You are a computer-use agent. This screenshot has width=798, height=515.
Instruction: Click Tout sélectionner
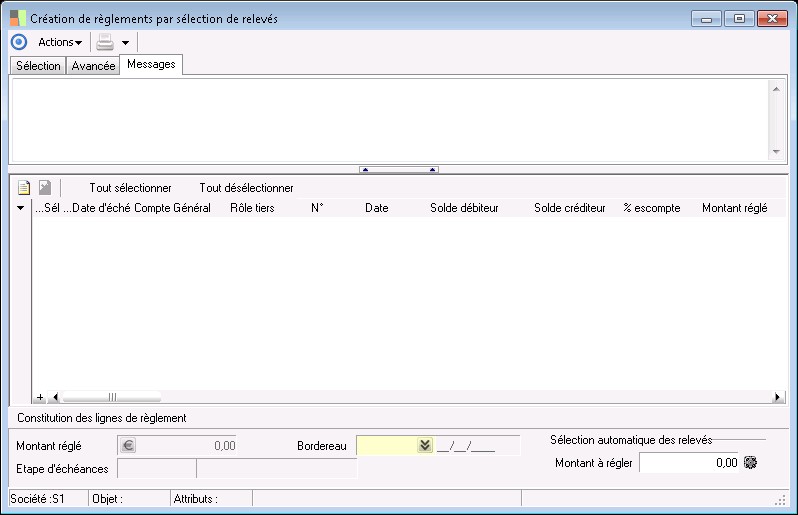tap(130, 188)
